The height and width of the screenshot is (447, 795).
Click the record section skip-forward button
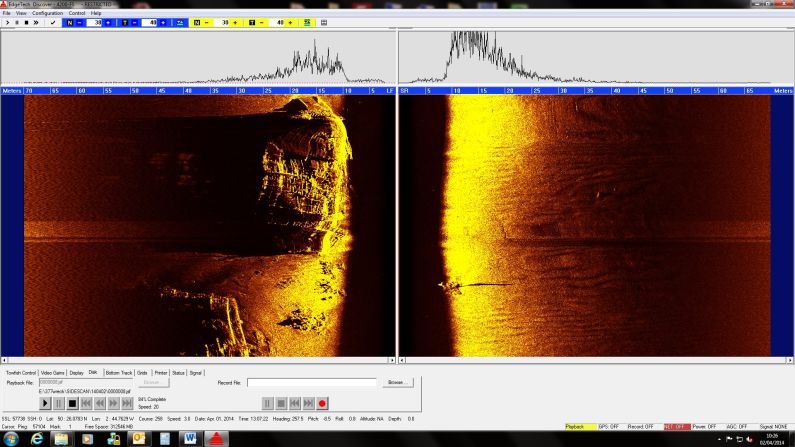click(x=308, y=403)
